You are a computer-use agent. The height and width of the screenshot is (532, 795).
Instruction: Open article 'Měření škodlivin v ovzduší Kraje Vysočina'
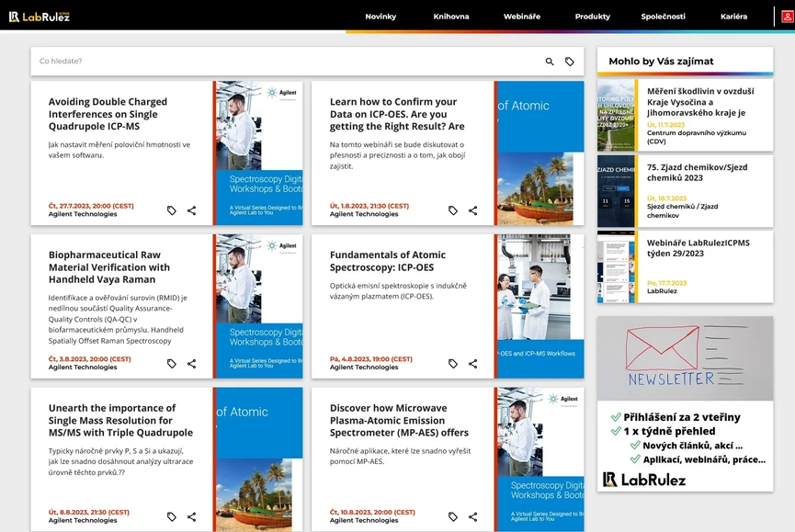click(700, 102)
